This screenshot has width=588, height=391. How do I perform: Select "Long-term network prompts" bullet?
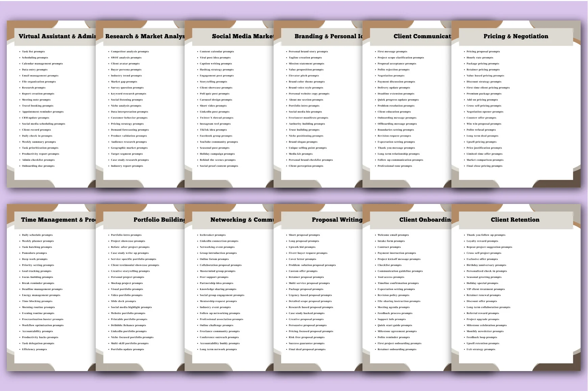click(x=218, y=349)
